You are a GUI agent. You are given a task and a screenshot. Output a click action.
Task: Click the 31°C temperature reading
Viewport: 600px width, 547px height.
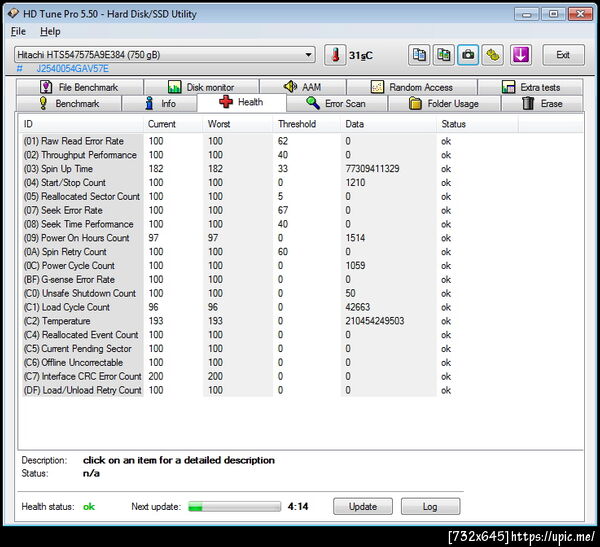pyautogui.click(x=360, y=56)
